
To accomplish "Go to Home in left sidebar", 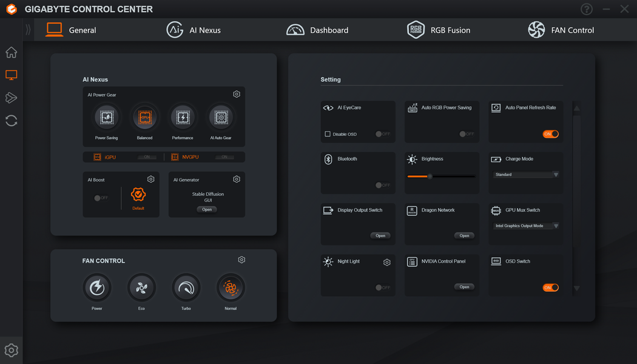I will 12,52.
